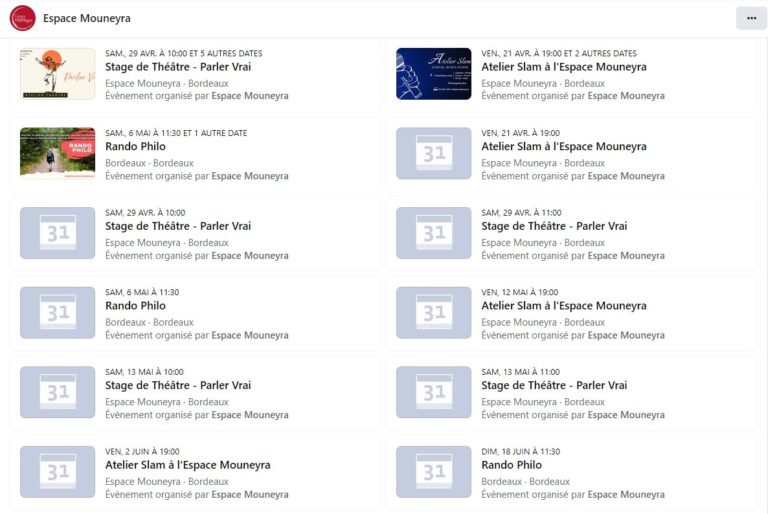The height and width of the screenshot is (514, 768).
Task: Click 'VEN, 2 JUIN À 19:00' date text
Action: click(142, 452)
